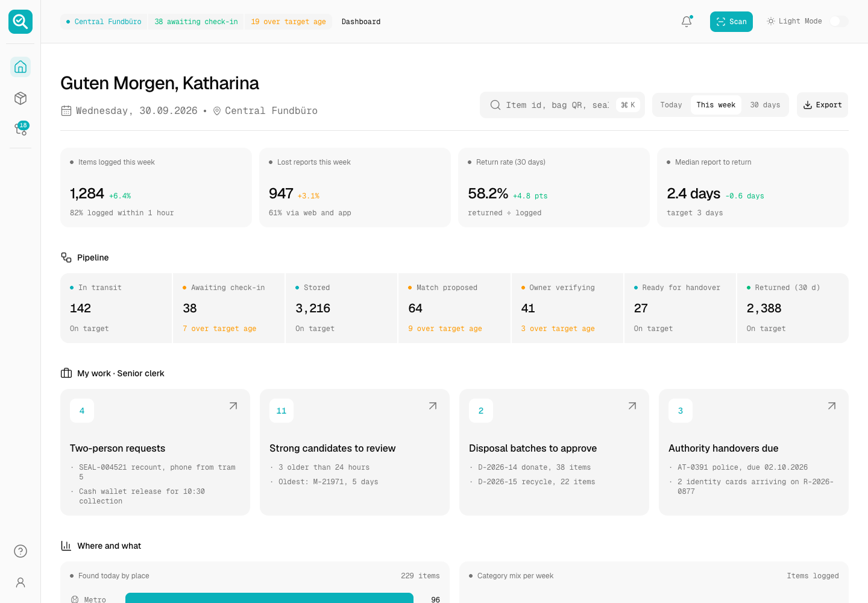Select the Today range tab

(x=671, y=105)
